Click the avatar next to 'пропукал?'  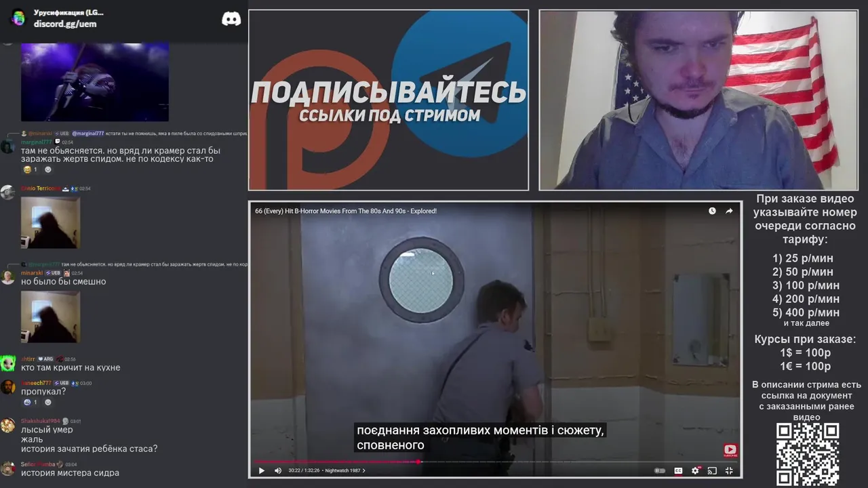point(7,387)
